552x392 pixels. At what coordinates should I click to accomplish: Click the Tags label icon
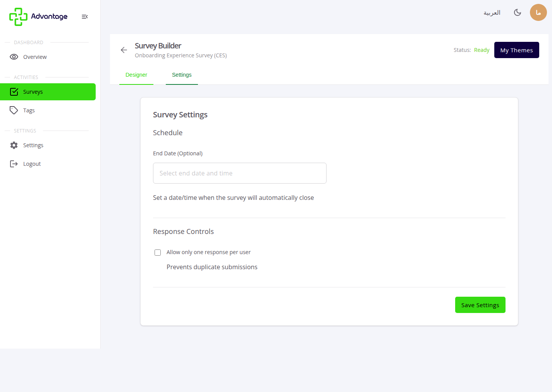14,110
